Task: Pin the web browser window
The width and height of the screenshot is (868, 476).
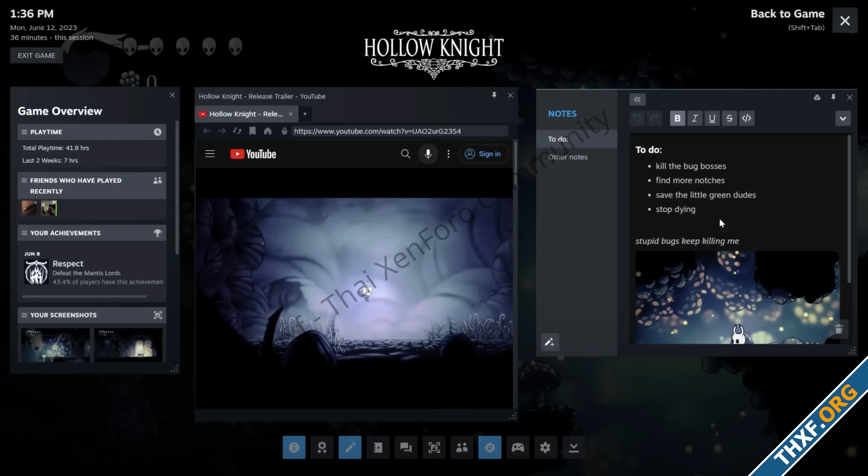Action: pyautogui.click(x=494, y=95)
